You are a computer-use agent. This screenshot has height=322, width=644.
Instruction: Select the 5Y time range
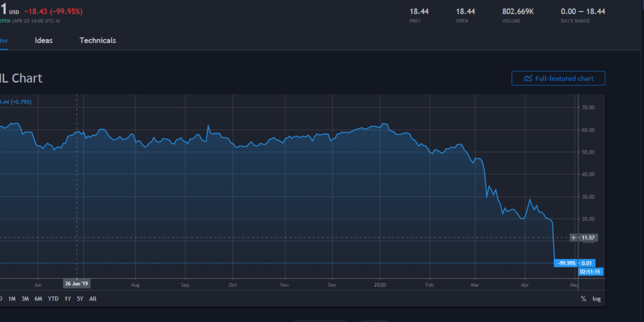click(x=80, y=299)
